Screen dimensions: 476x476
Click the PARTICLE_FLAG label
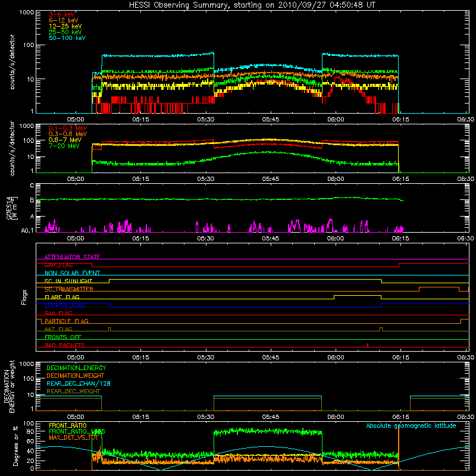point(67,321)
